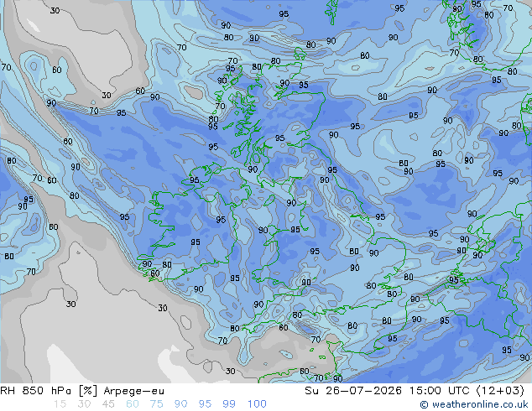This screenshot has height=411, width=532.
Task: Click legend value 95
Action: (205, 404)
